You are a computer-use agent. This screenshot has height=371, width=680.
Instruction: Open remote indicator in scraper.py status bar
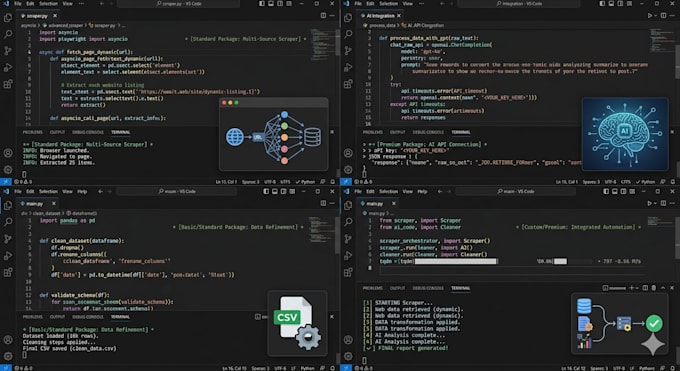[6, 182]
